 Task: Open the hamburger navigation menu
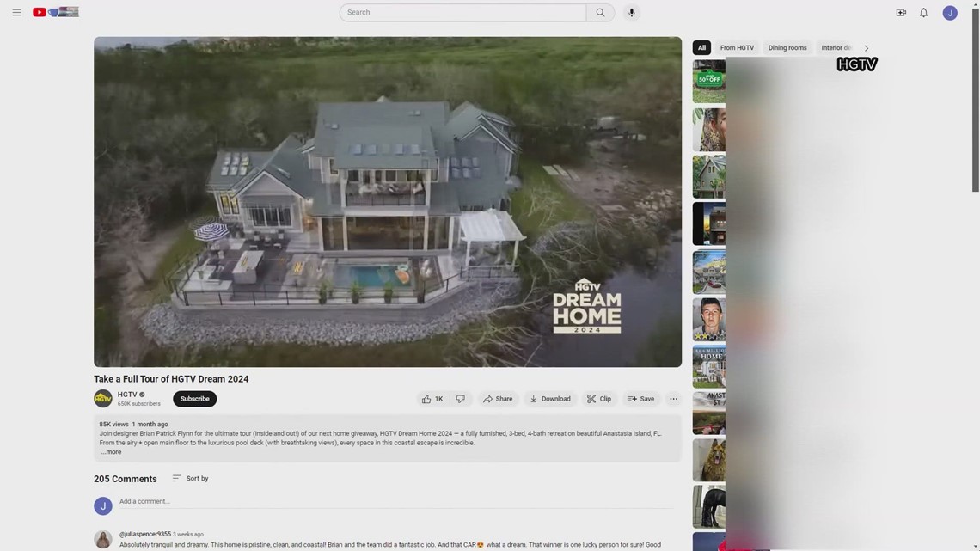[16, 12]
